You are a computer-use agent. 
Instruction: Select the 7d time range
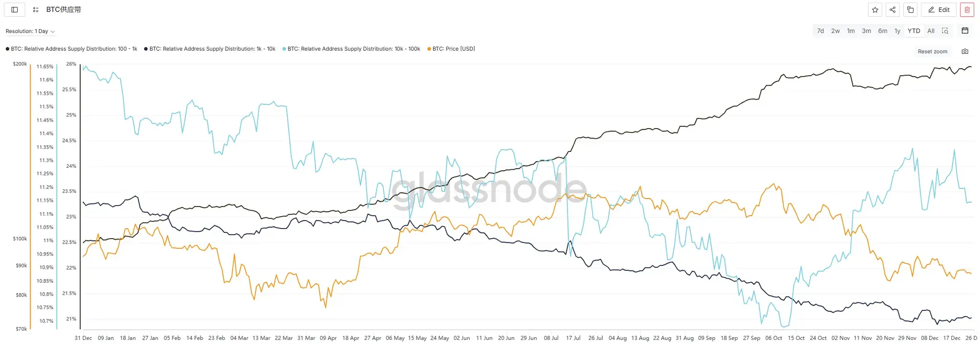pyautogui.click(x=820, y=31)
